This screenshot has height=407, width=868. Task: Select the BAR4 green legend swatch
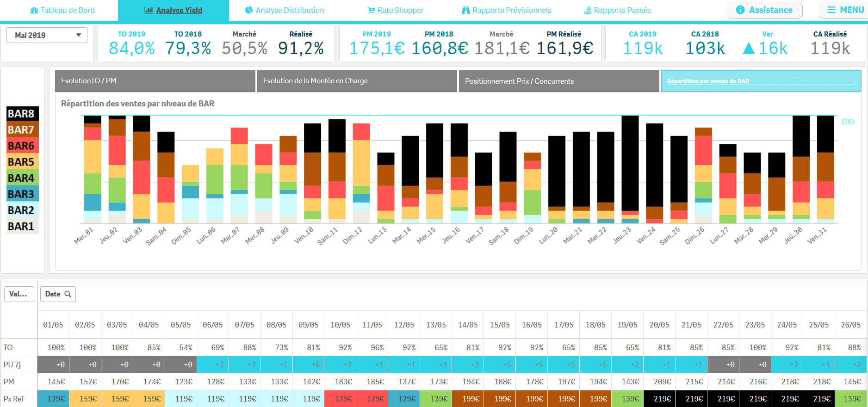(x=21, y=178)
